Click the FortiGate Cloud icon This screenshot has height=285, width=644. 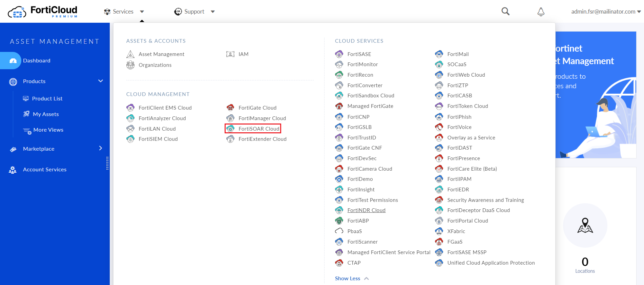[x=230, y=108]
